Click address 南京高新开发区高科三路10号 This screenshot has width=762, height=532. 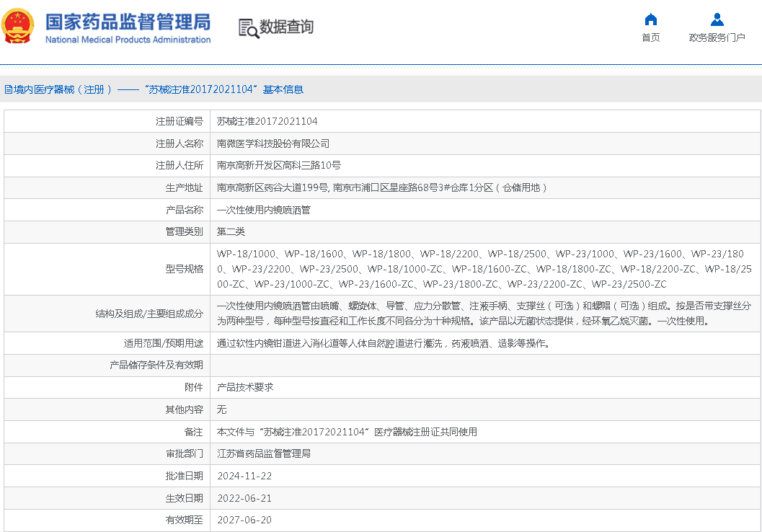click(x=278, y=166)
